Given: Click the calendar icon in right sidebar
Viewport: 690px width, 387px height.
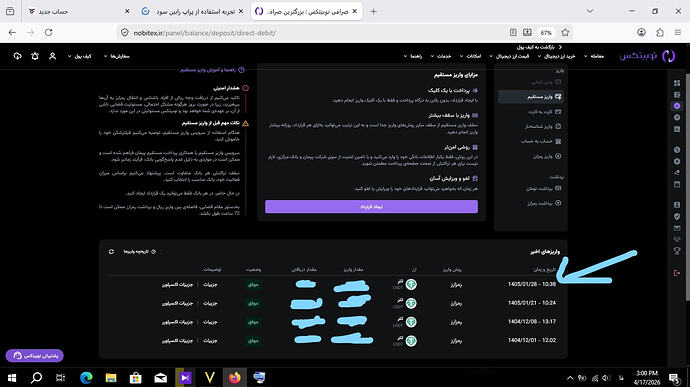Looking at the screenshot, I should tap(677, 184).
